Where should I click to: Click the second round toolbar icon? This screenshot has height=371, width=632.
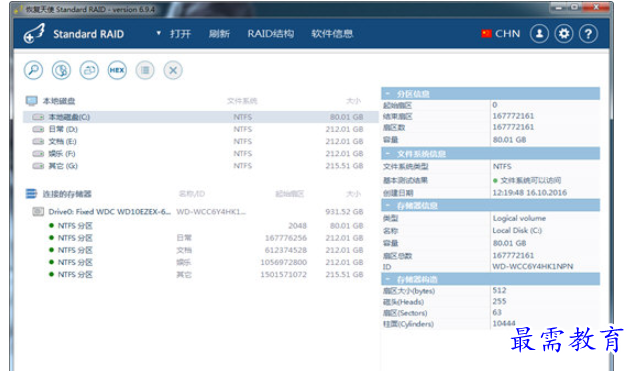61,70
